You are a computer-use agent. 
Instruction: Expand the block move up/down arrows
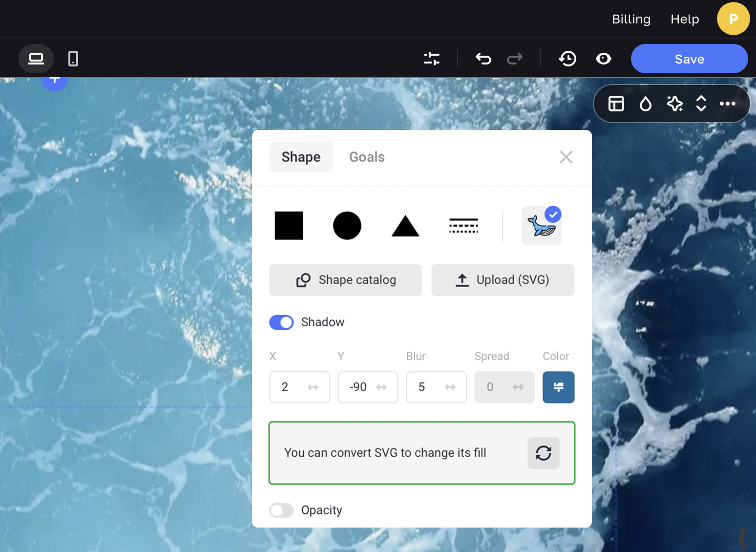[x=701, y=104]
